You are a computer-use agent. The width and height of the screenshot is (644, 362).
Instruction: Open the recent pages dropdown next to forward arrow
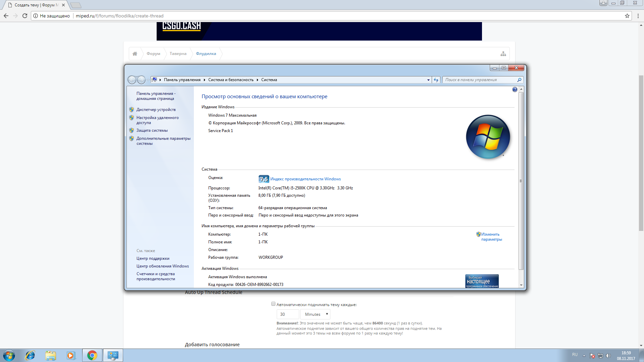pos(148,80)
